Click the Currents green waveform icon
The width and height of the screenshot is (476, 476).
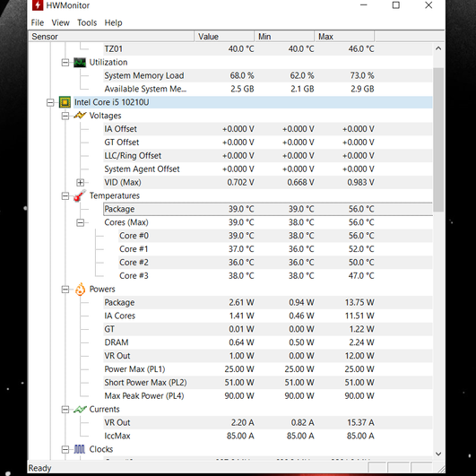coord(80,409)
